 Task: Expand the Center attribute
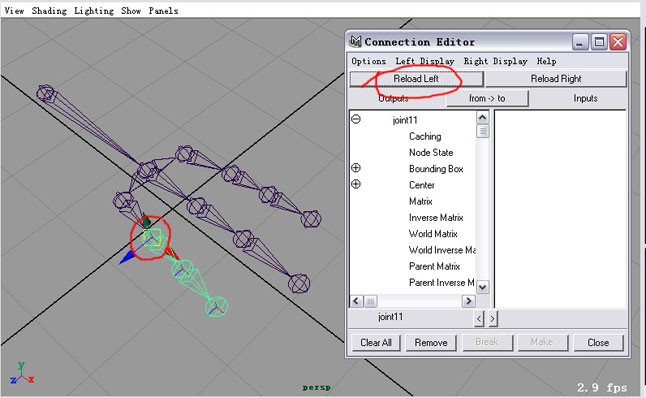pyautogui.click(x=356, y=184)
